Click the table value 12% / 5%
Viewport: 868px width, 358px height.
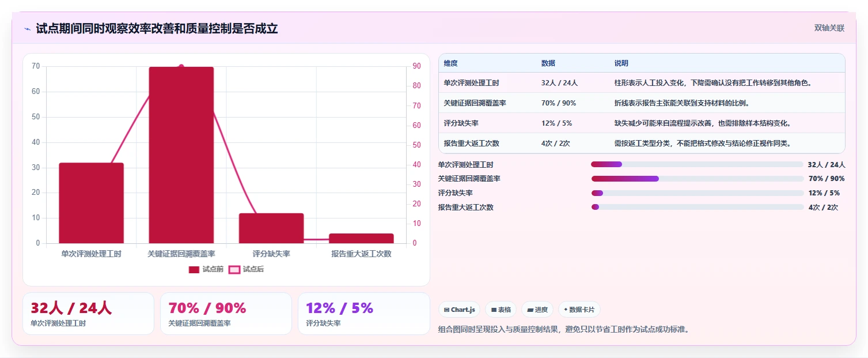pyautogui.click(x=556, y=123)
